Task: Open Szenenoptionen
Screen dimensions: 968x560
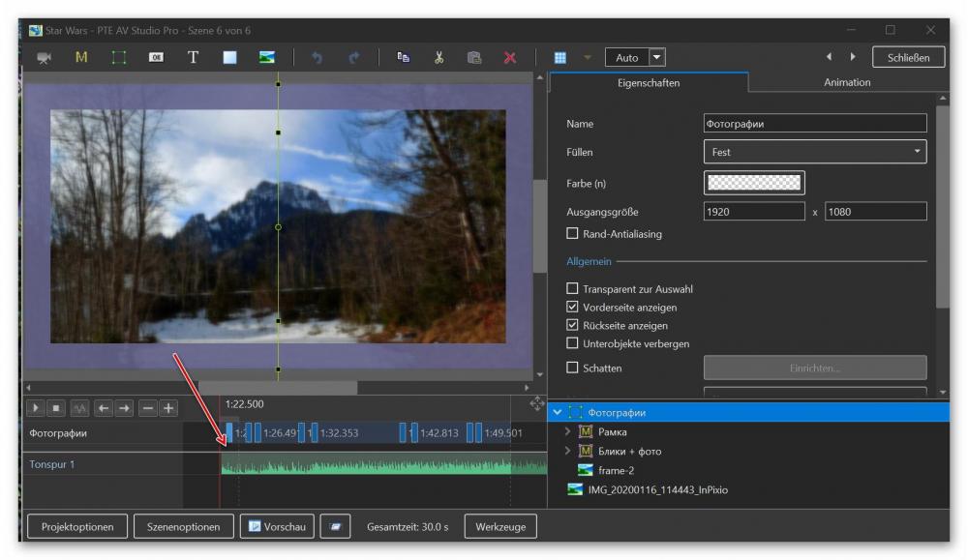Action: pos(183,527)
